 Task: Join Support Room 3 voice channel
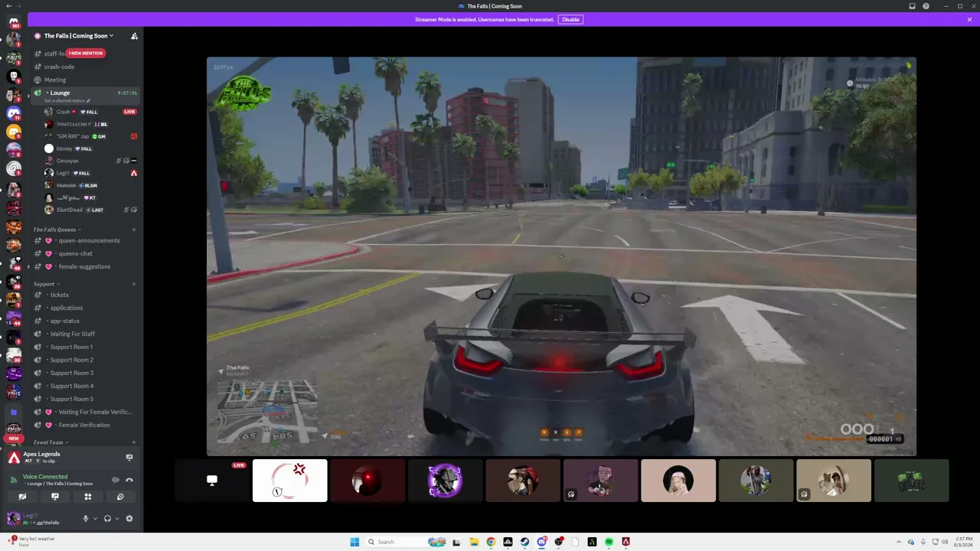point(86,373)
